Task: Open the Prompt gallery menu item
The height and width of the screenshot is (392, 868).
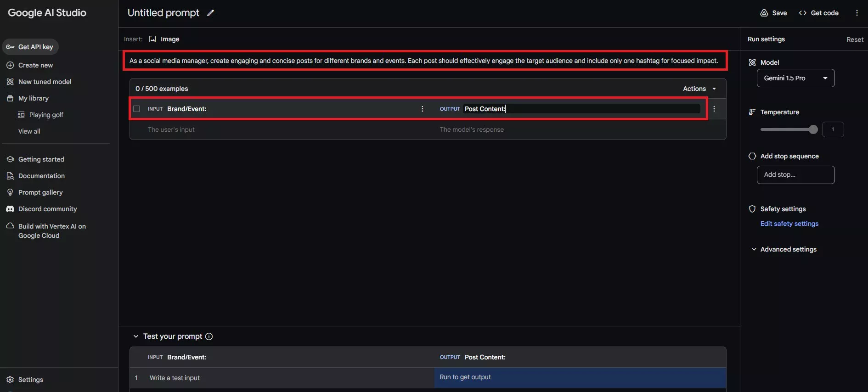Action: (40, 192)
